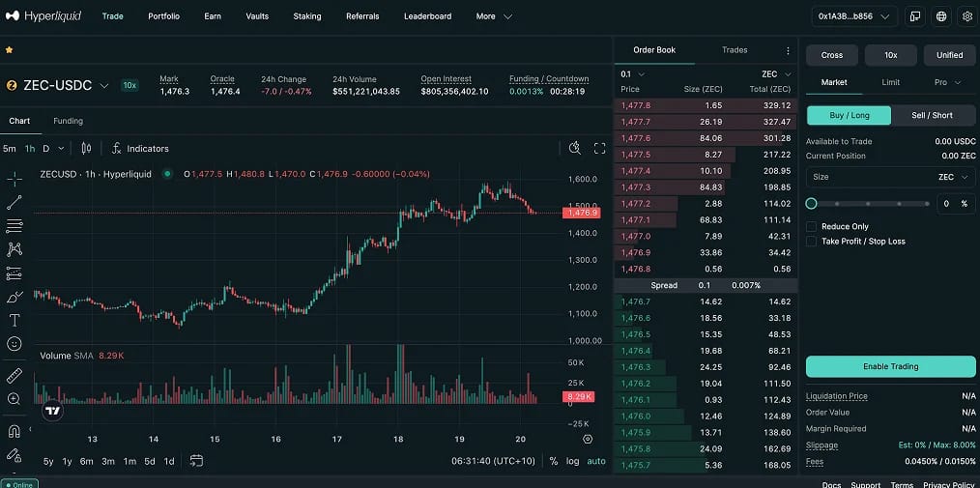Open the emoji icons tool
Viewport: 980px width, 488px height.
tap(14, 344)
